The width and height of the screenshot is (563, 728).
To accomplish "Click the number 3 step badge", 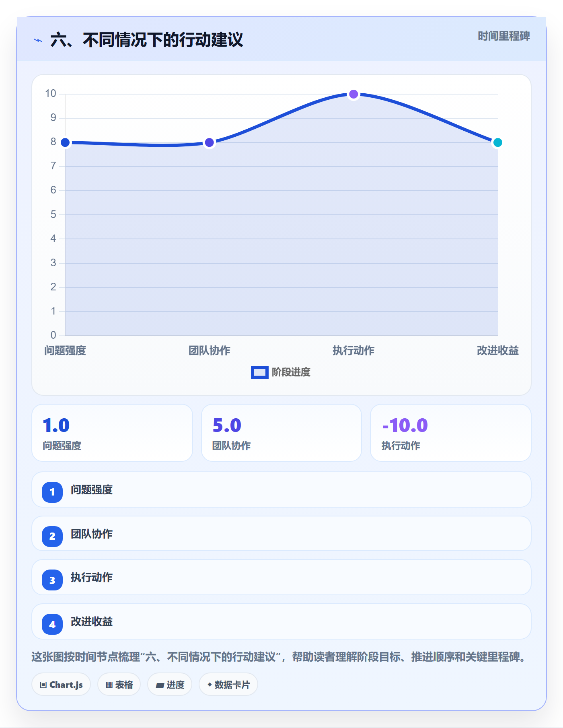I will tap(52, 580).
